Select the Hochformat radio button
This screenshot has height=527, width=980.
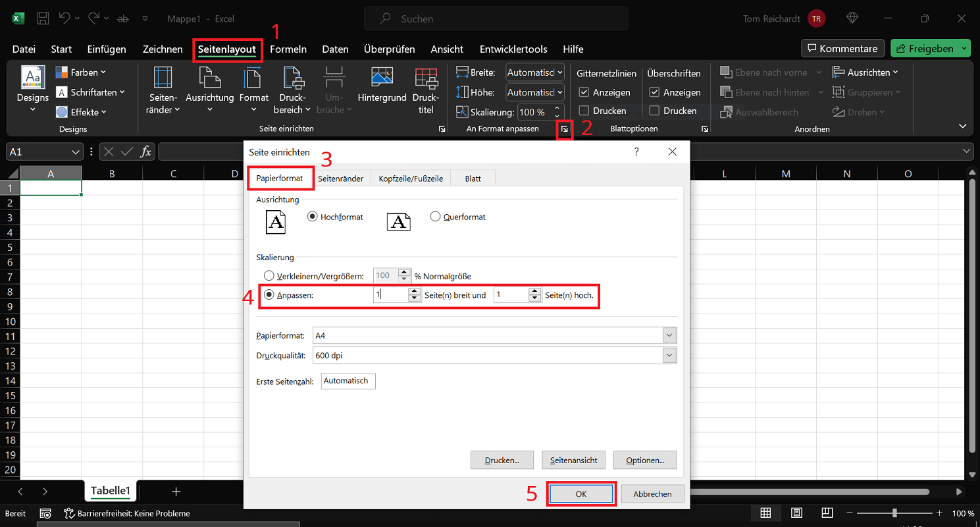pos(312,216)
